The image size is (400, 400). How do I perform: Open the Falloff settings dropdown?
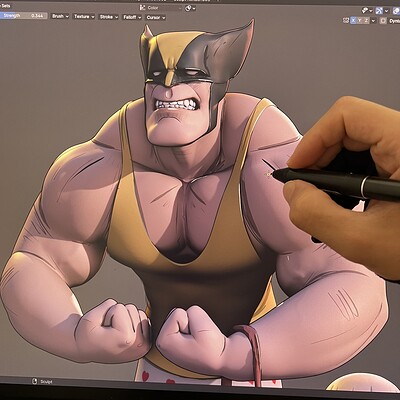132,17
